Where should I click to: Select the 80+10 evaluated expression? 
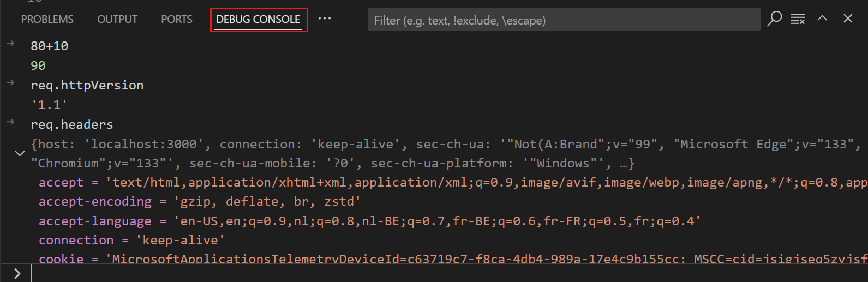(50, 46)
